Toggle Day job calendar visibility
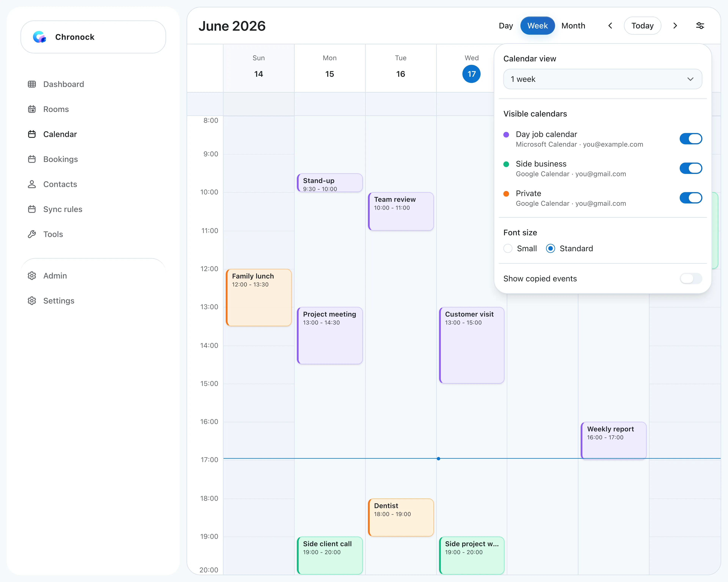This screenshot has width=728, height=582. 690,139
